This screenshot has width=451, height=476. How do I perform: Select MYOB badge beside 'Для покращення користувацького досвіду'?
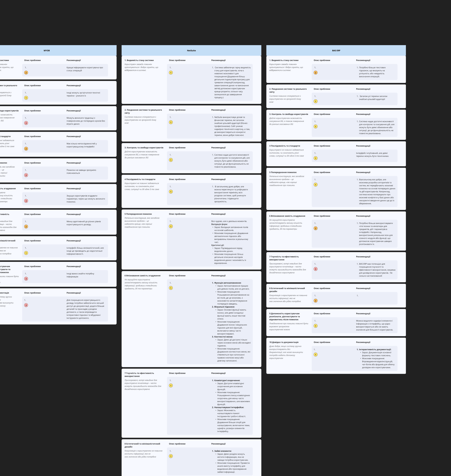tap(26, 306)
